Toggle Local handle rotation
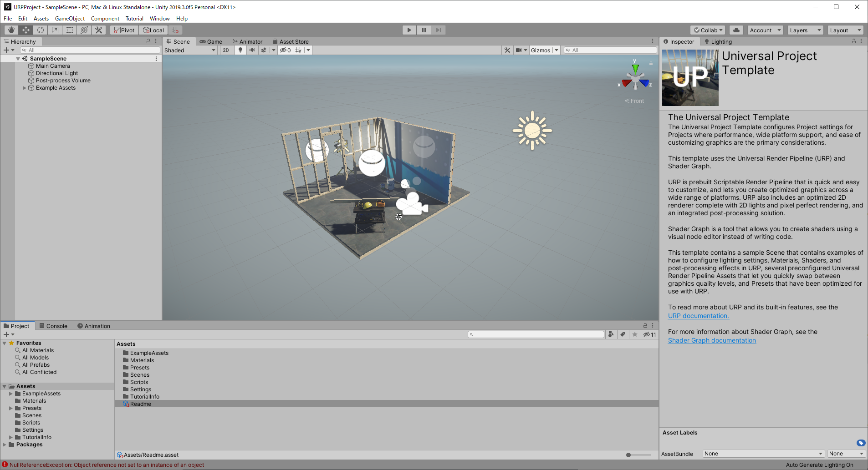This screenshot has width=868, height=470. 154,30
